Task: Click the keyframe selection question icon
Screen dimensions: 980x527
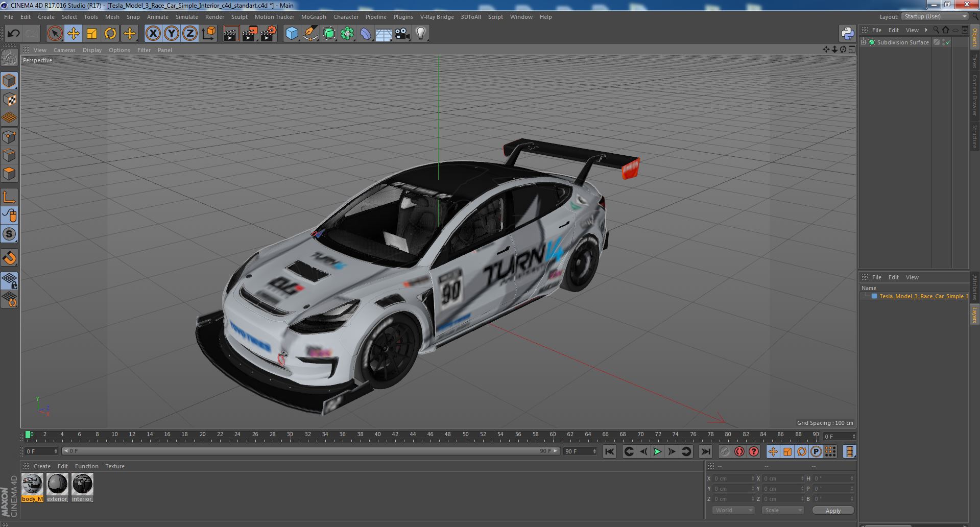Action: 753,451
